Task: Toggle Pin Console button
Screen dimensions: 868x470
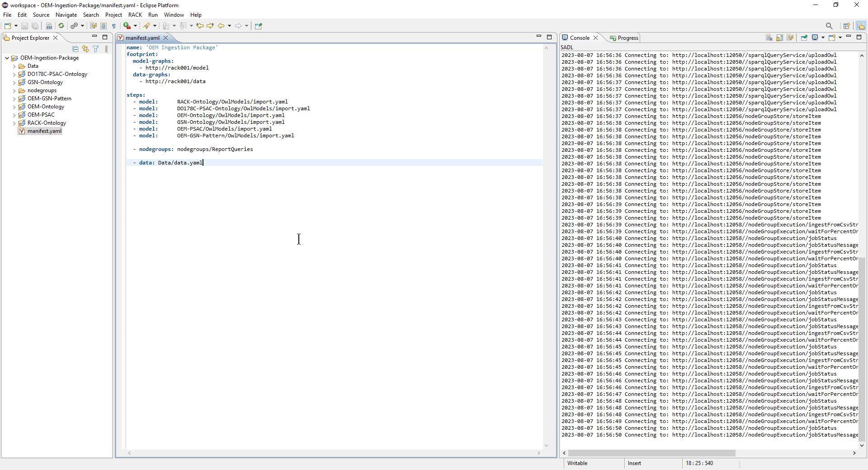Action: [x=804, y=38]
